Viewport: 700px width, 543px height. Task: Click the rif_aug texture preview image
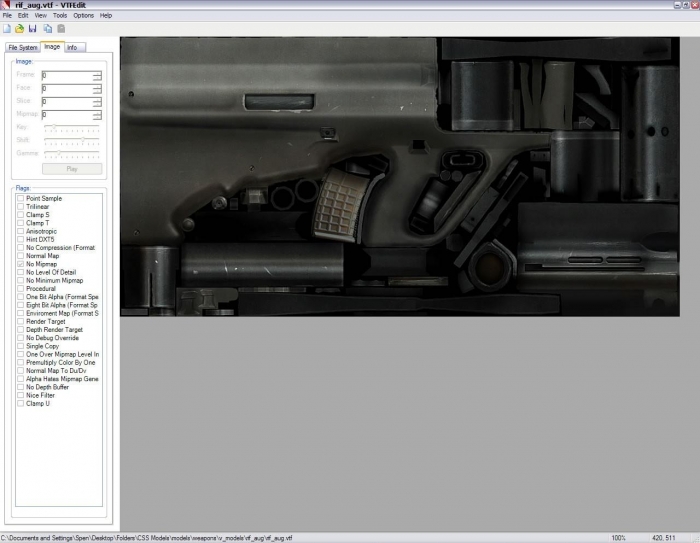coord(400,177)
